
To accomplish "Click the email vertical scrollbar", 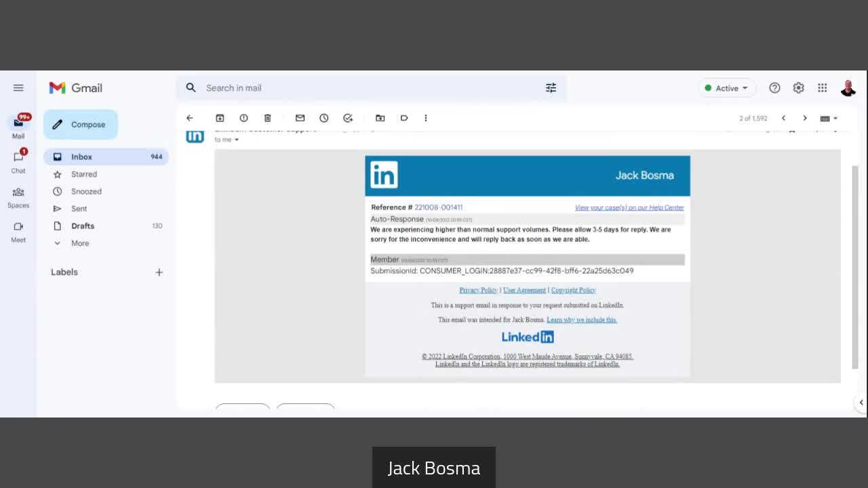I will [x=855, y=266].
